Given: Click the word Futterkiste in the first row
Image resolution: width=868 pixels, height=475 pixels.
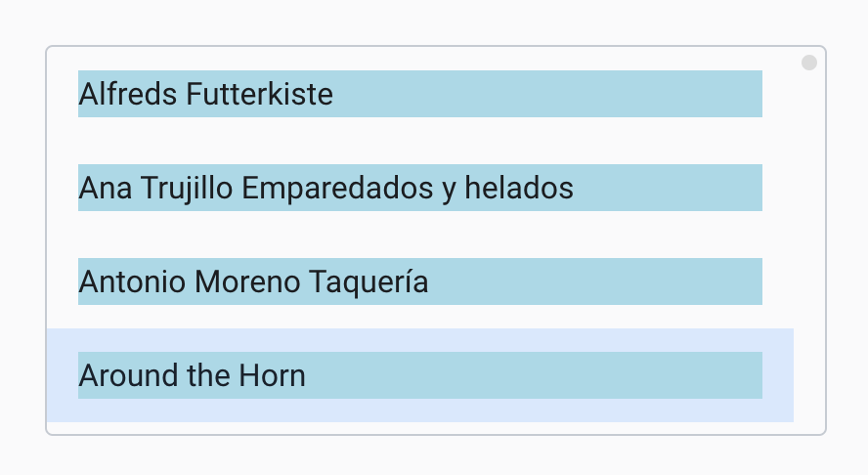Looking at the screenshot, I should coord(260,94).
